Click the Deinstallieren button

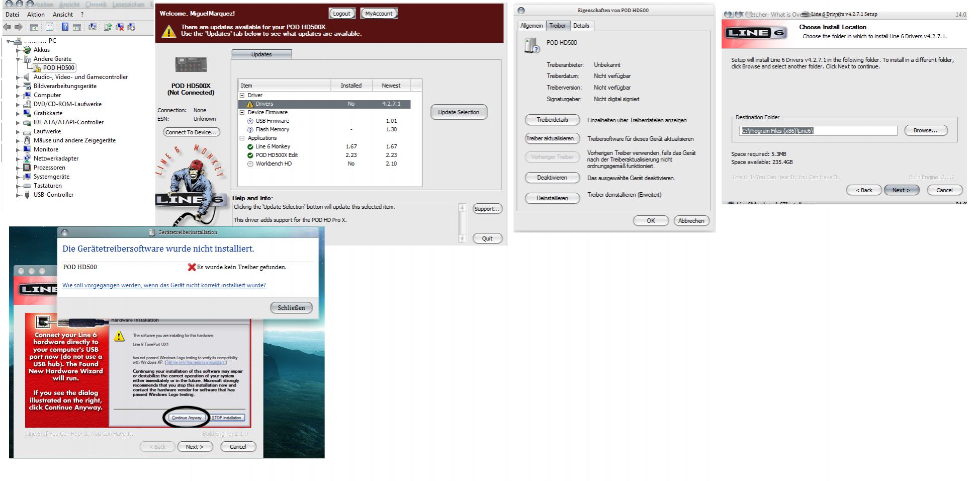[x=552, y=198]
